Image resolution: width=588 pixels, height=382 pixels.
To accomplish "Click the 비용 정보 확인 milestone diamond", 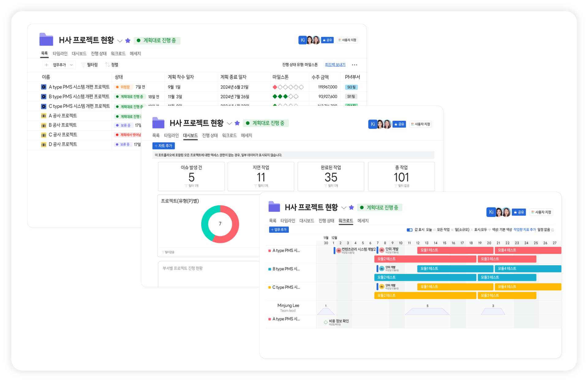I will coord(326,322).
